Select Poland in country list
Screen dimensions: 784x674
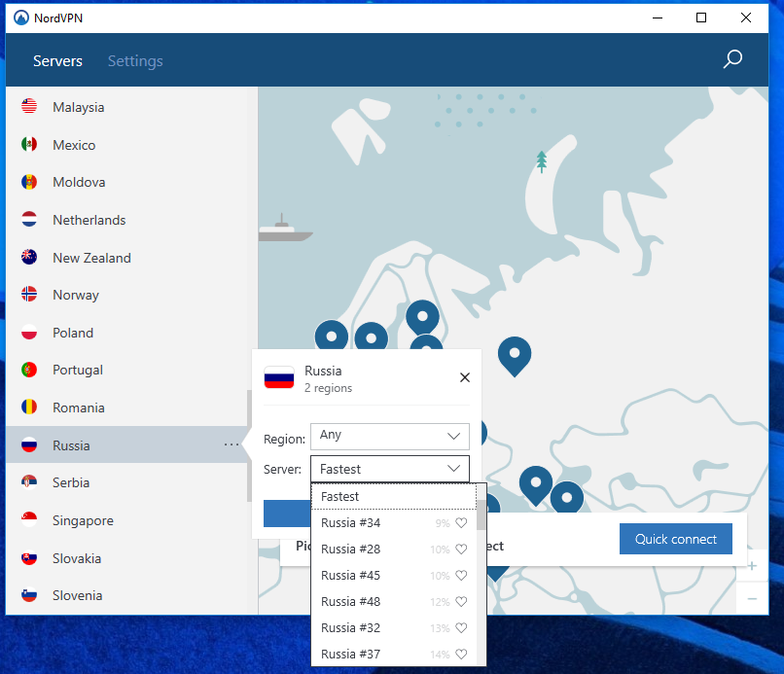click(127, 333)
